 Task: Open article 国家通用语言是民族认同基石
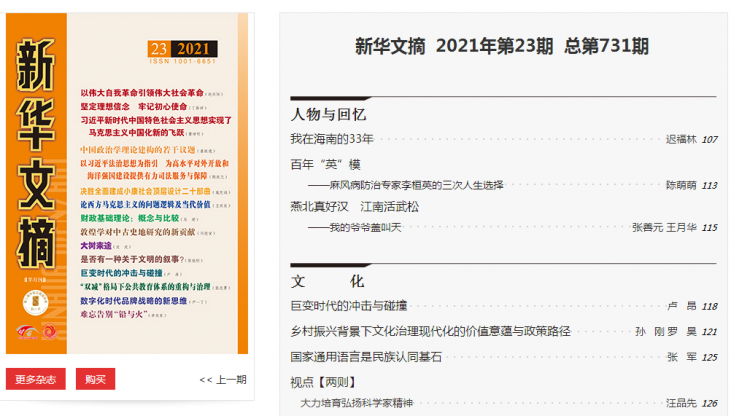pyautogui.click(x=366, y=357)
